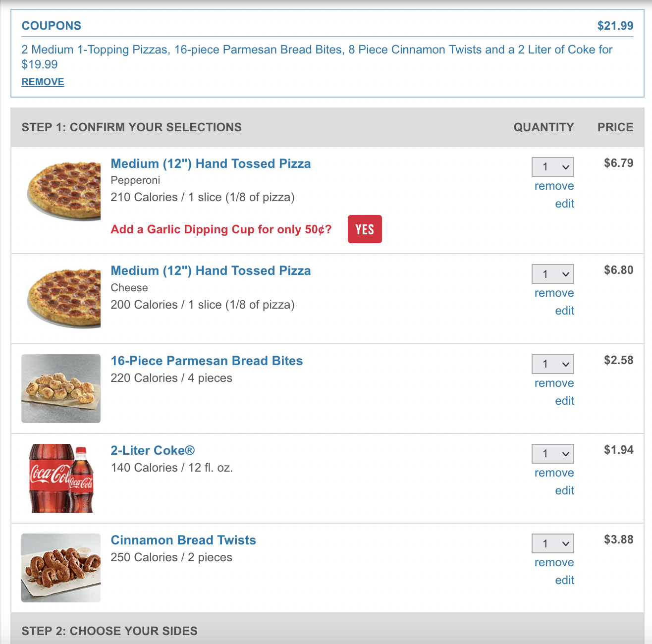The height and width of the screenshot is (644, 652).
Task: Click the 2-Liter Coke bottle image
Action: click(x=61, y=478)
